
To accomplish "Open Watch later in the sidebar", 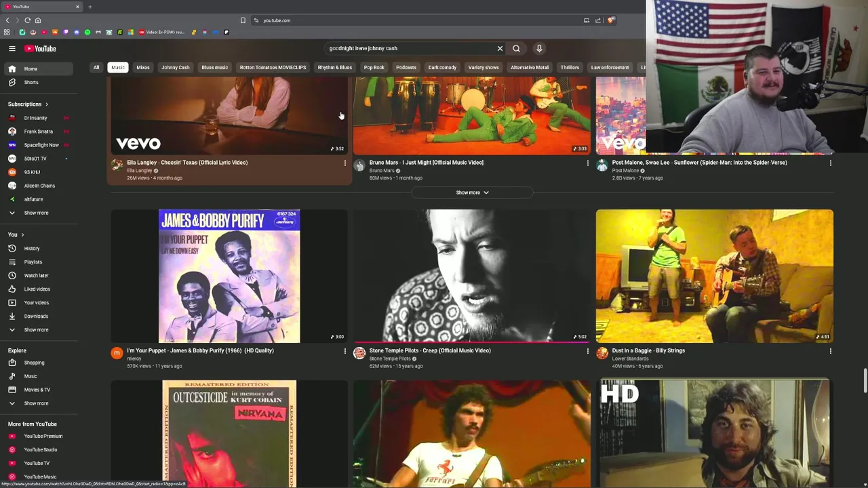I will point(39,275).
